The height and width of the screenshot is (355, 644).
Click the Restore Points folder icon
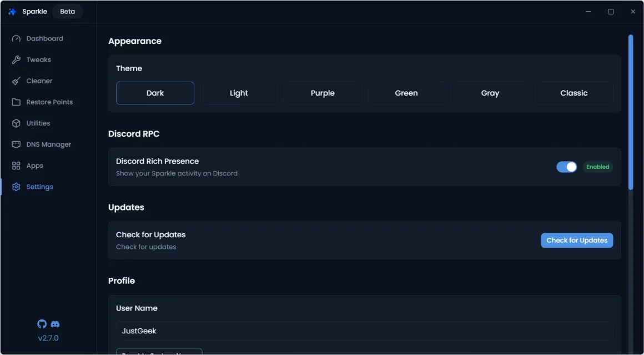point(16,102)
